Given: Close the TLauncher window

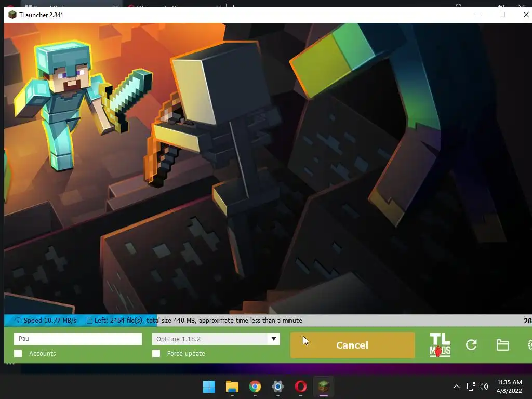Looking at the screenshot, I should point(526,15).
